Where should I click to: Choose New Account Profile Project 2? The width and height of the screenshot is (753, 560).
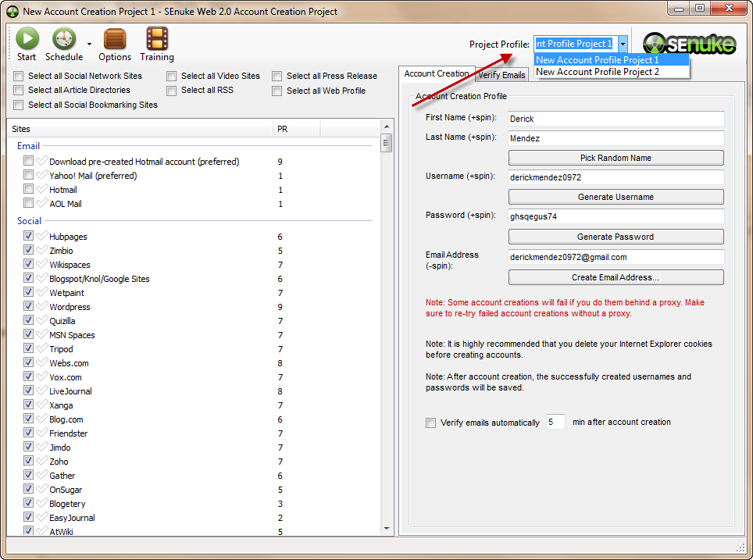pos(612,72)
